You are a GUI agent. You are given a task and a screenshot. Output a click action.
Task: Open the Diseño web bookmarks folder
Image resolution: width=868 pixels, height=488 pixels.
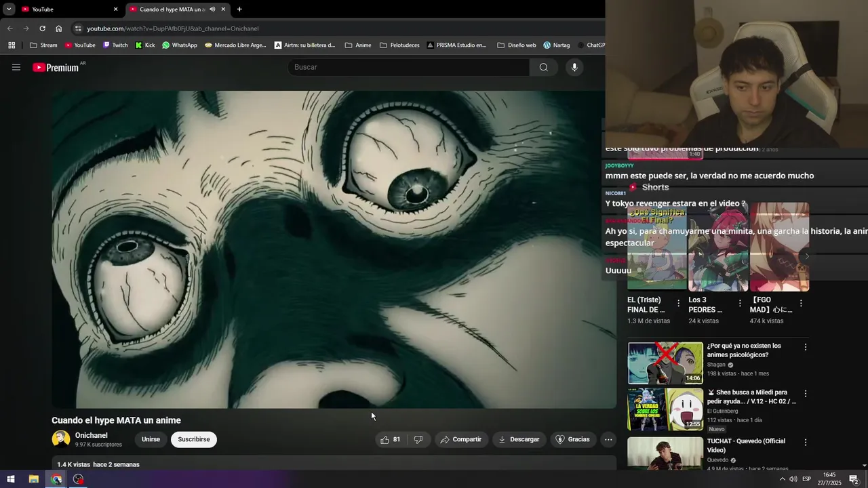[x=517, y=45]
